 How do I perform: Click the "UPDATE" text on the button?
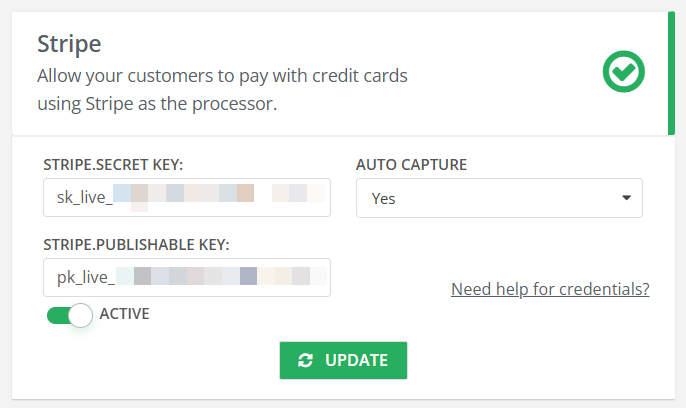click(x=357, y=361)
